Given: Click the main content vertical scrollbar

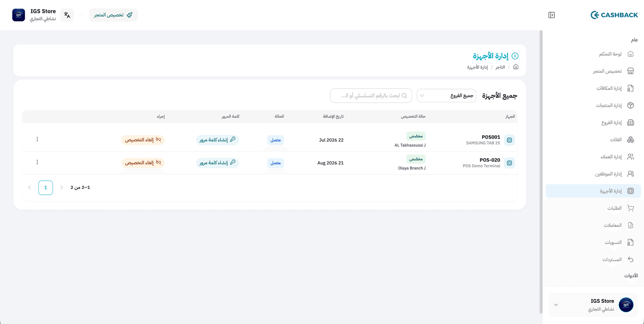Looking at the screenshot, I should pos(541,172).
